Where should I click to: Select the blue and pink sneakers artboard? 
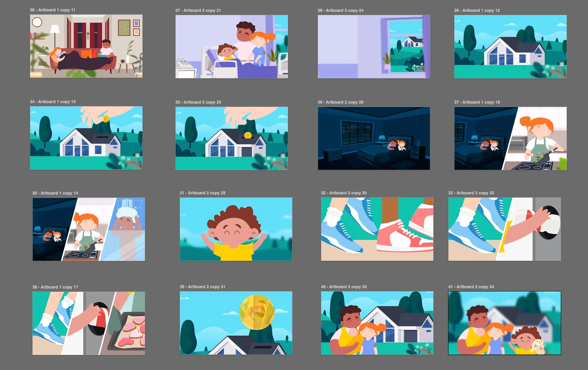tap(377, 229)
